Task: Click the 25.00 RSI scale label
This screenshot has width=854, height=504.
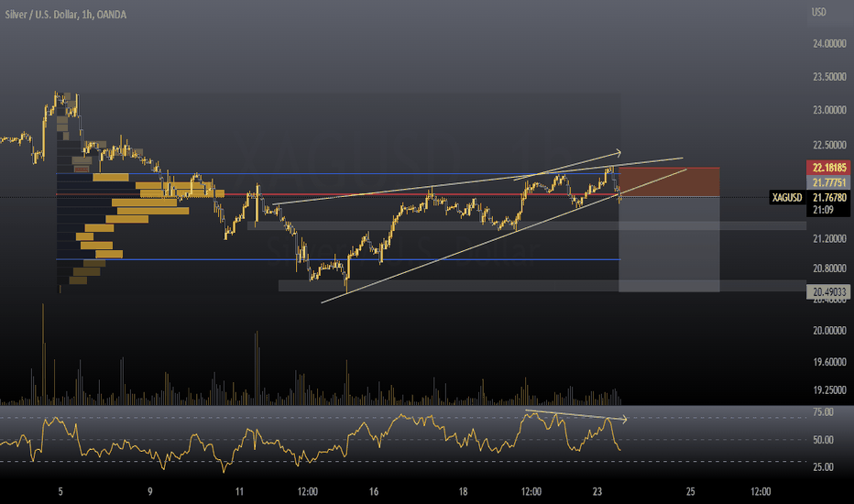Action: tap(823, 467)
